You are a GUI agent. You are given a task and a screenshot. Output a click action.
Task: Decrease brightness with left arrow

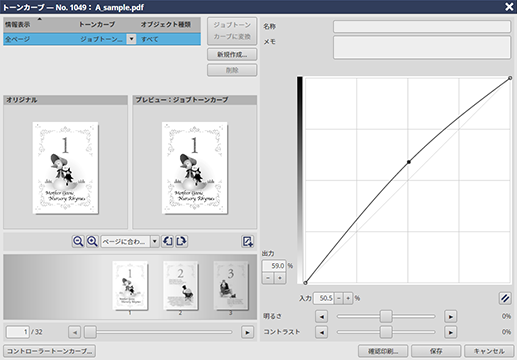click(x=322, y=316)
